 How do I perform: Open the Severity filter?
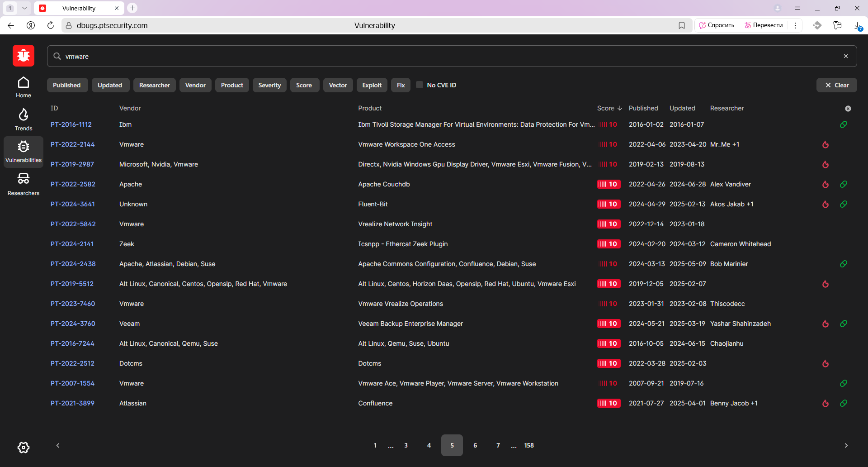click(x=269, y=85)
